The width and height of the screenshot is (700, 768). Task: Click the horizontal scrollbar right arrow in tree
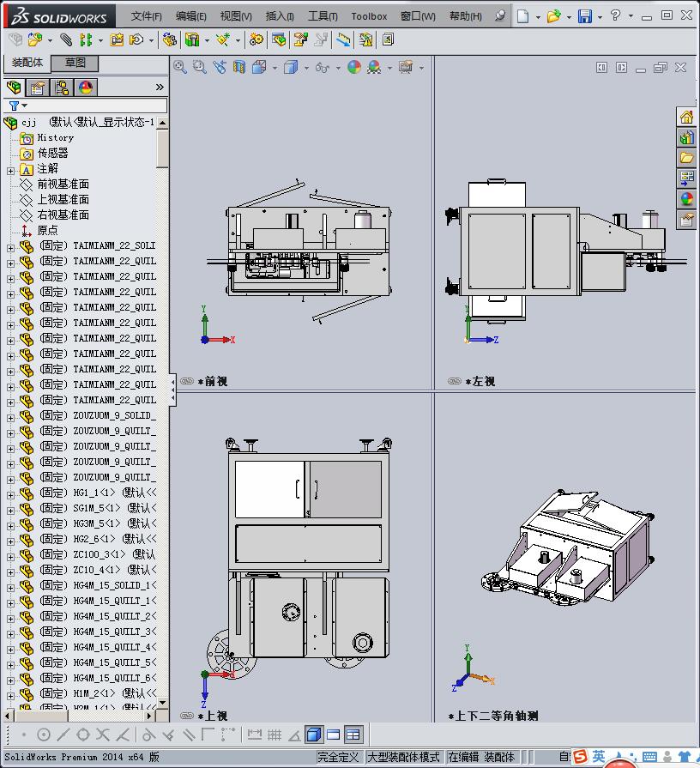(150, 716)
